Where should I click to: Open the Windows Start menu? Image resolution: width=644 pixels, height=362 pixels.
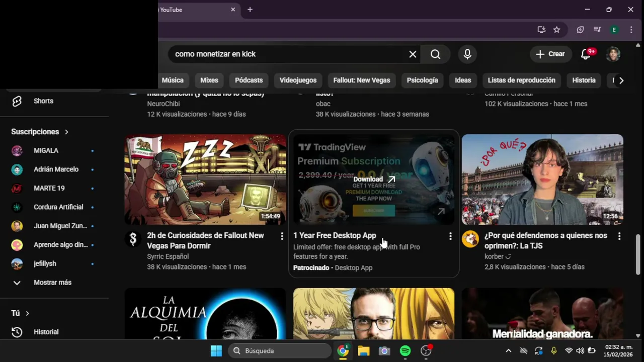point(216,351)
